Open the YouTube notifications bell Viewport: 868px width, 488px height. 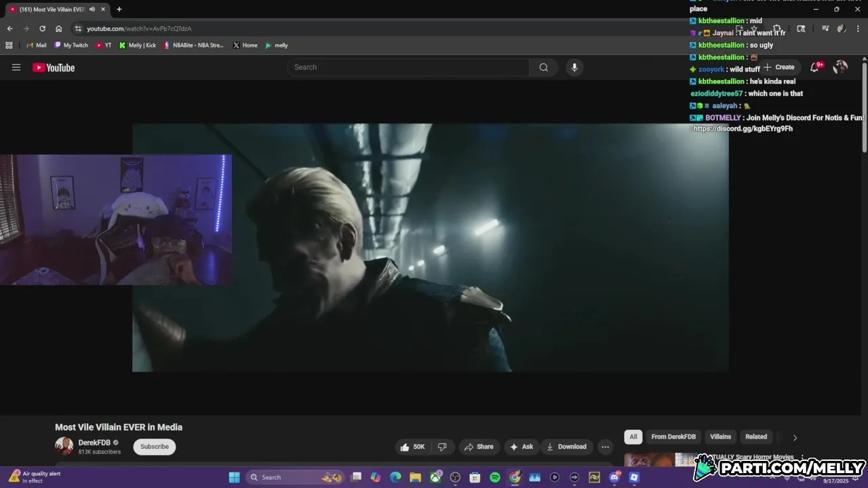point(815,67)
